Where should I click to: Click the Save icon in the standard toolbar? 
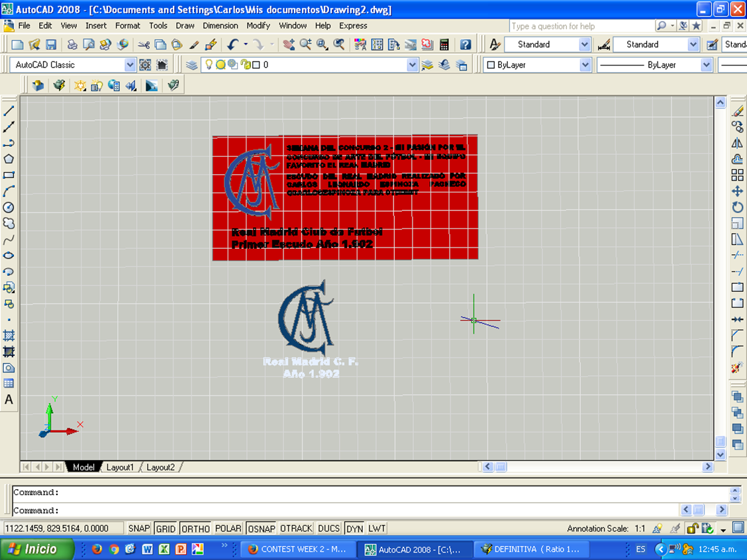pyautogui.click(x=51, y=44)
